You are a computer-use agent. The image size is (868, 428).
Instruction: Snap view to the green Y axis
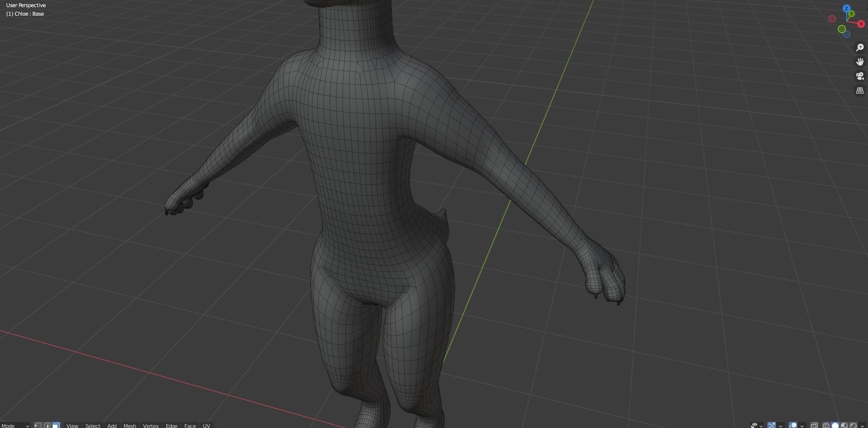(x=851, y=14)
